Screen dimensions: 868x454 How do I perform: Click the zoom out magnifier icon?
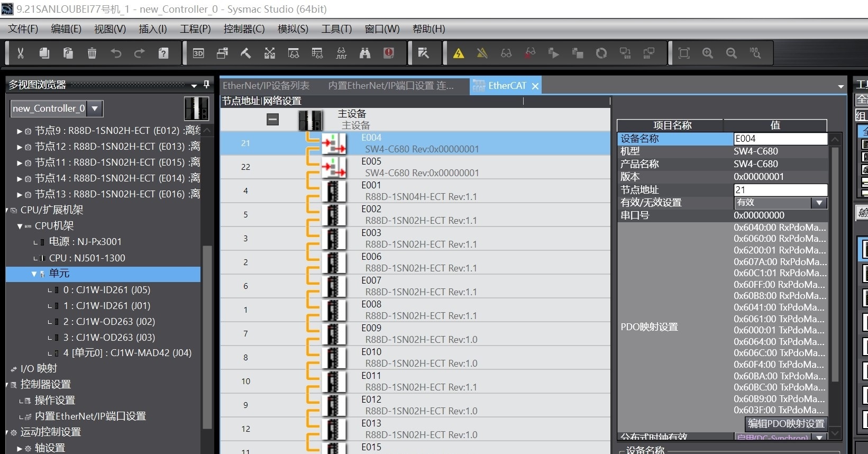[x=732, y=53]
